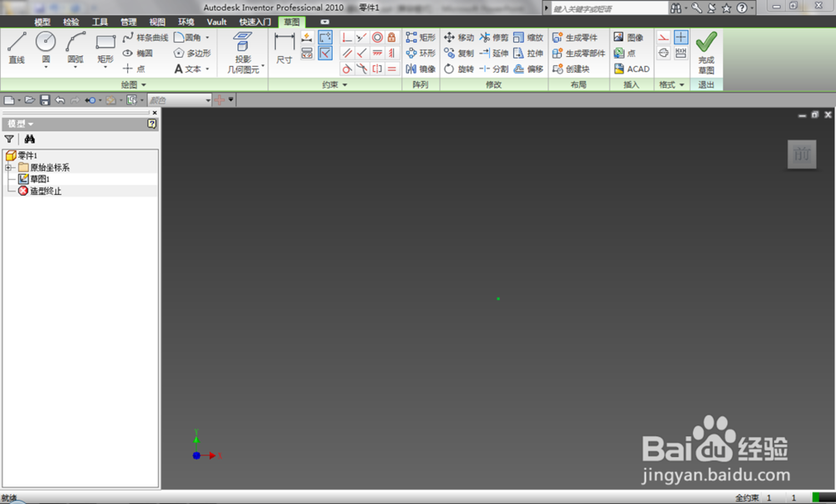
Task: Click 生成零部件 make components button
Action: click(579, 53)
